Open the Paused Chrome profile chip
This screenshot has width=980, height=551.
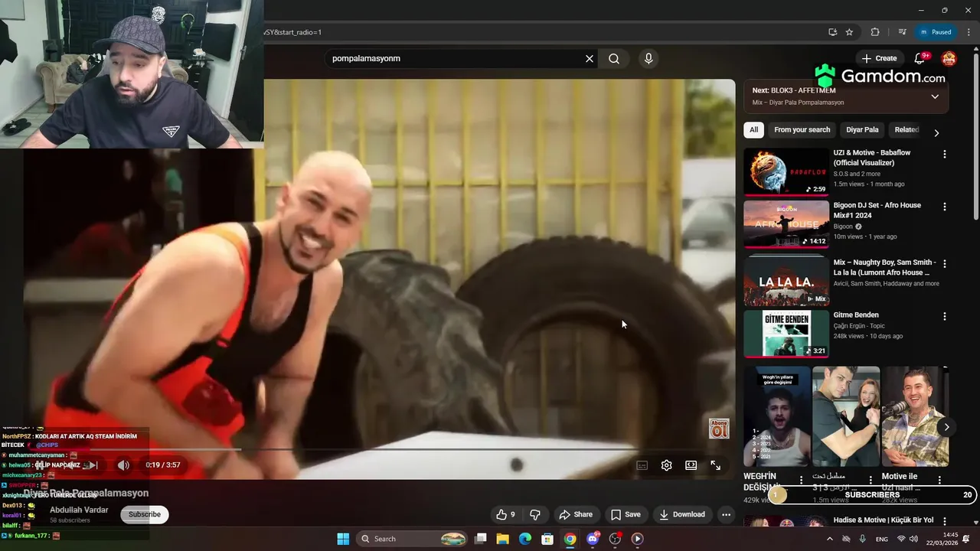click(936, 32)
